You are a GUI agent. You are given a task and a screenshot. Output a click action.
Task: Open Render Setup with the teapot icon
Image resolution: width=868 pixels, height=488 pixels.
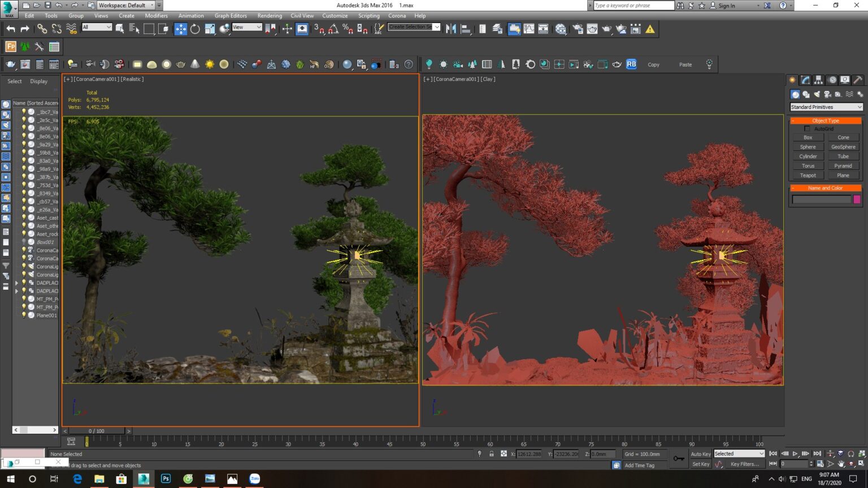(578, 29)
